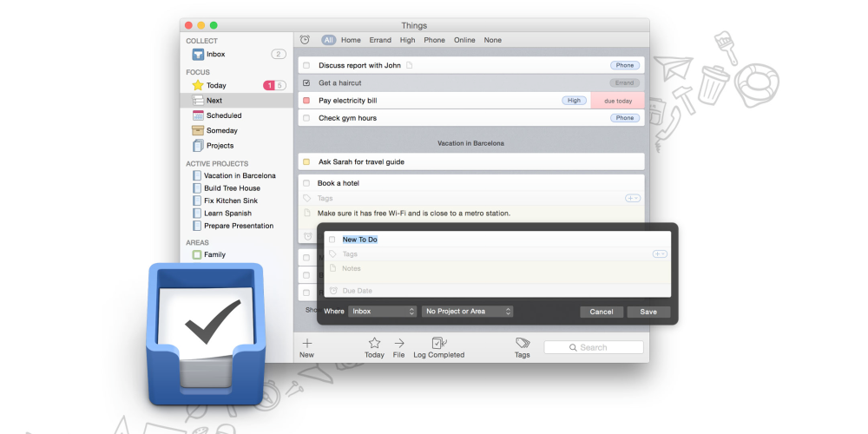Check the 'Discuss report with John' checkbox

coord(306,65)
